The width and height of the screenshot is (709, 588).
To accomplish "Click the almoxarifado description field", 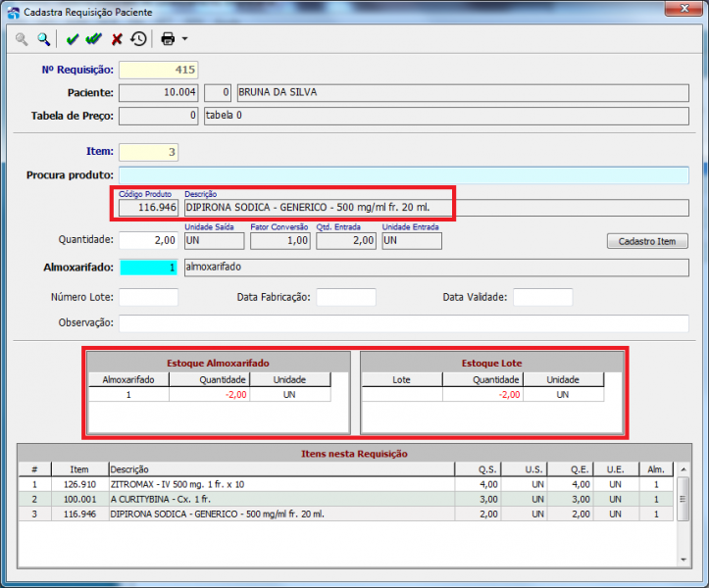I will pos(436,268).
